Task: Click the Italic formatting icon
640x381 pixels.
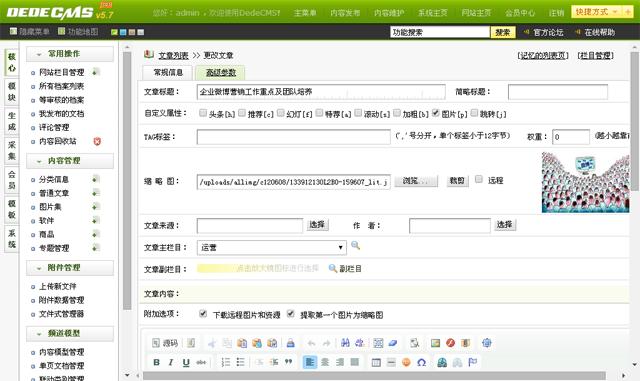Action: [x=171, y=362]
